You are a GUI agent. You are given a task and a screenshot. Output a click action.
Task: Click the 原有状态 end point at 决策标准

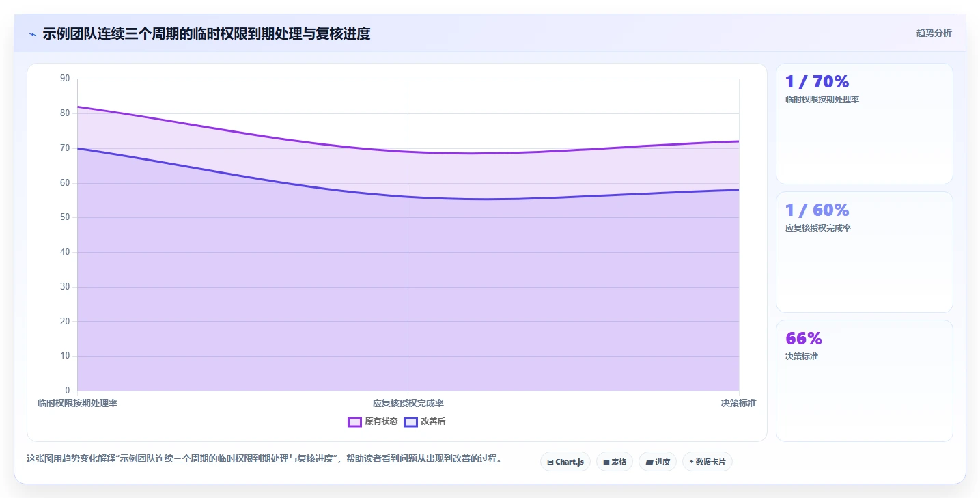pyautogui.click(x=739, y=141)
